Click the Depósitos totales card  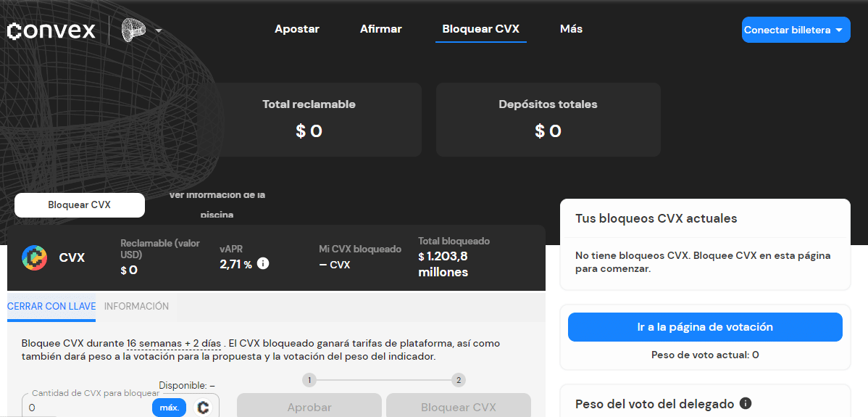548,120
